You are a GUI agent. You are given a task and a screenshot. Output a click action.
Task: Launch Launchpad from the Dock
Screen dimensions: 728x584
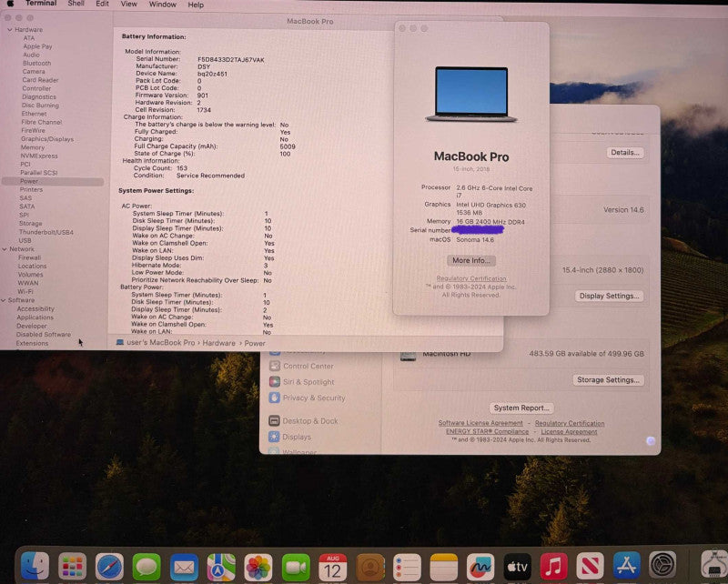coord(72,567)
